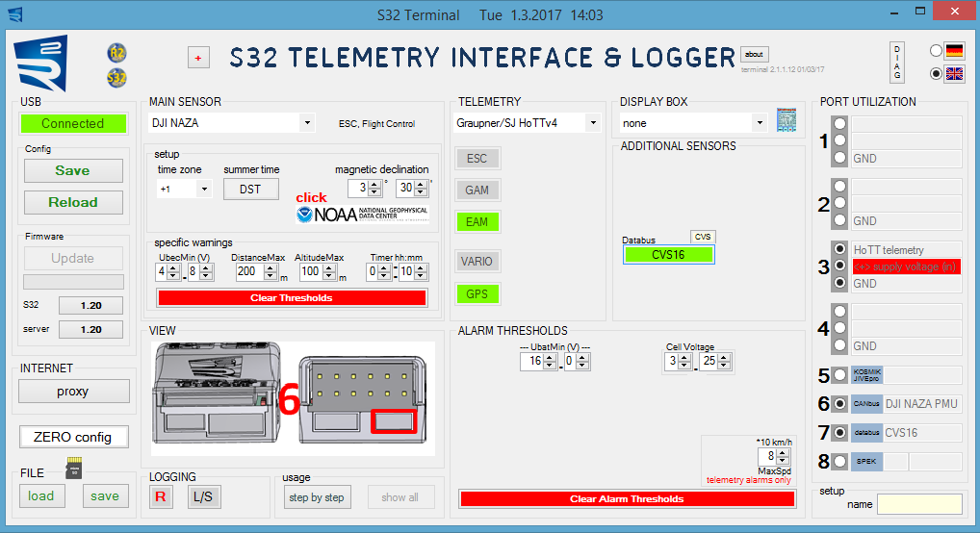Toggle GPS telemetry module
Image resolution: width=980 pixels, height=533 pixels.
click(477, 294)
